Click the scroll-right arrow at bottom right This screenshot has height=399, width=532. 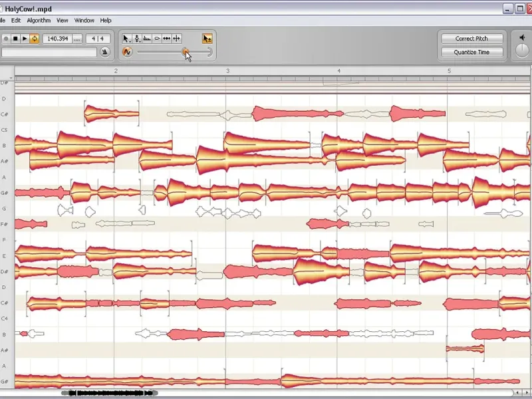[x=527, y=393]
